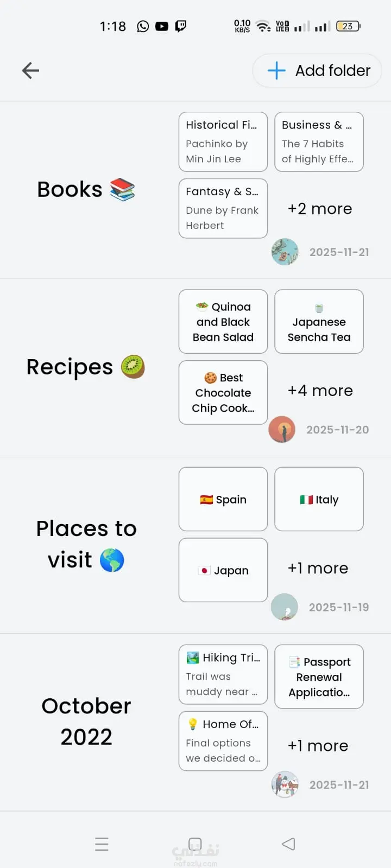391x868 pixels.
Task: Open the Spain note card
Action: [223, 499]
